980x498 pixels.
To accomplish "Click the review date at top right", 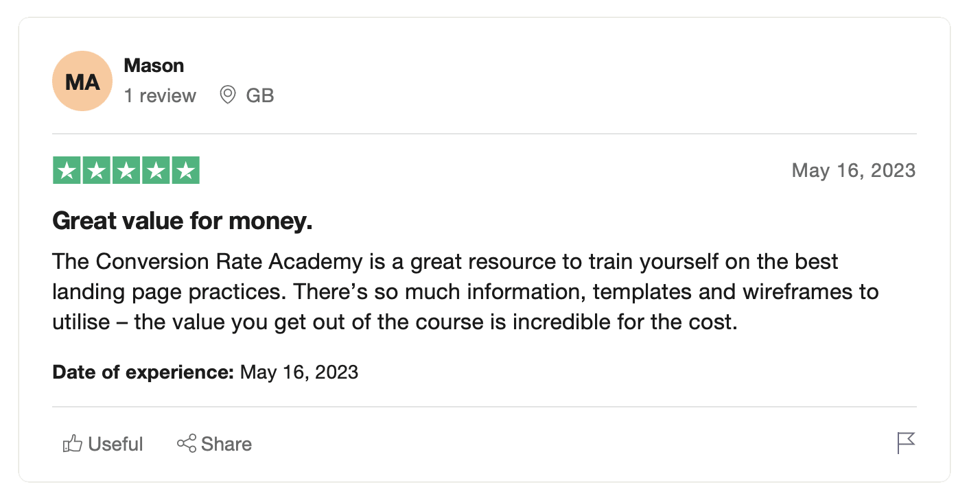I will tap(853, 170).
